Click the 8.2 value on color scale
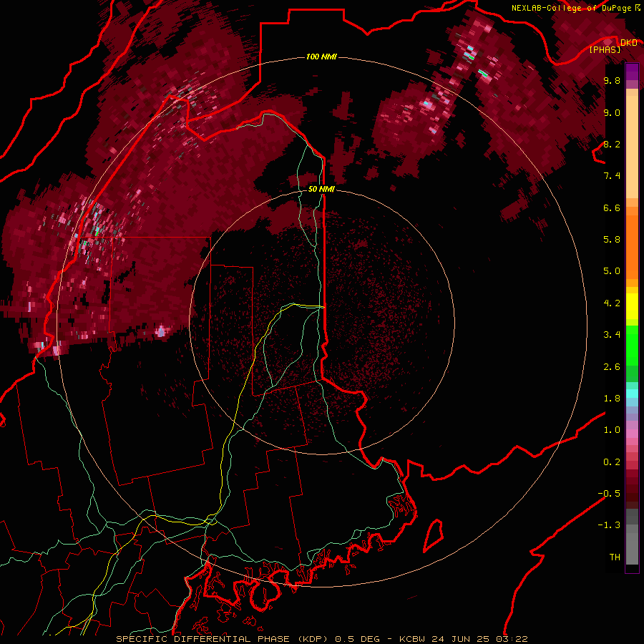644x644 pixels. pos(612,144)
